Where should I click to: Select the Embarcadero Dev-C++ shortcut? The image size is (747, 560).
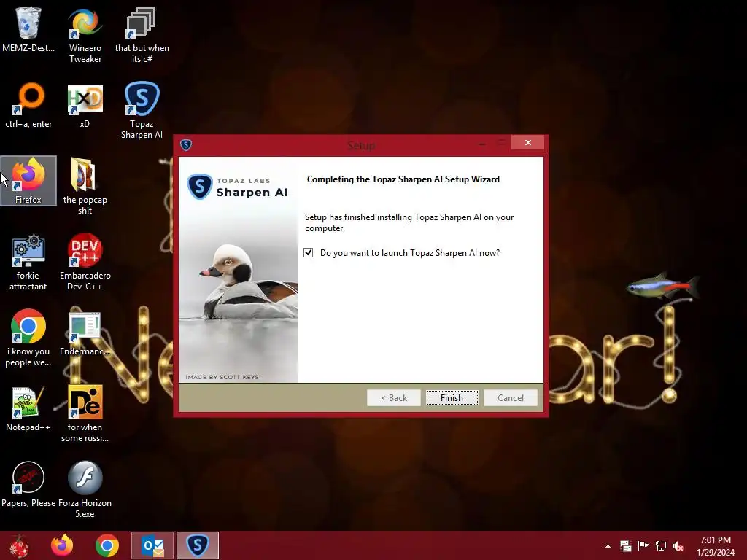pyautogui.click(x=85, y=262)
